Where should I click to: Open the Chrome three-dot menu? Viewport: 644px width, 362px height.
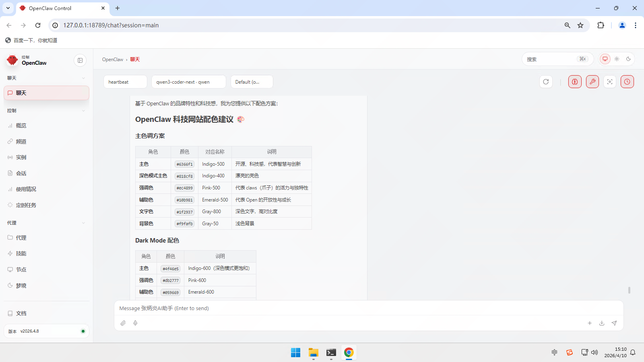click(636, 25)
